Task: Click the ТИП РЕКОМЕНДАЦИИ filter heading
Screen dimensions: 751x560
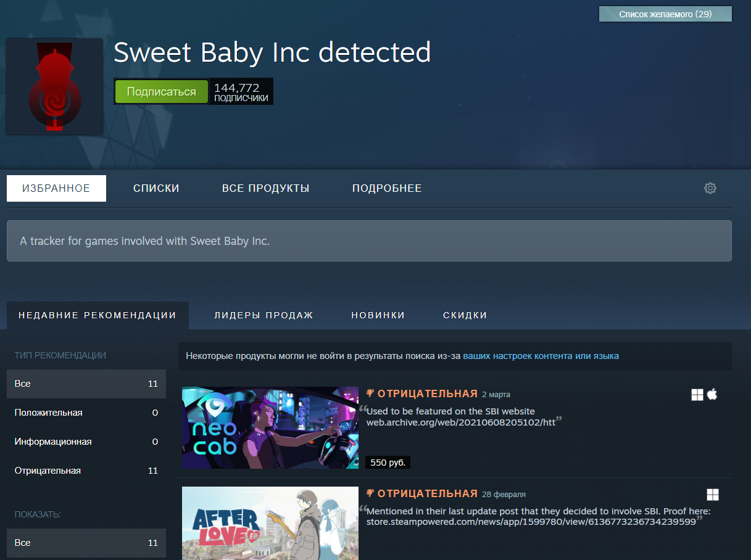Action: (60, 355)
